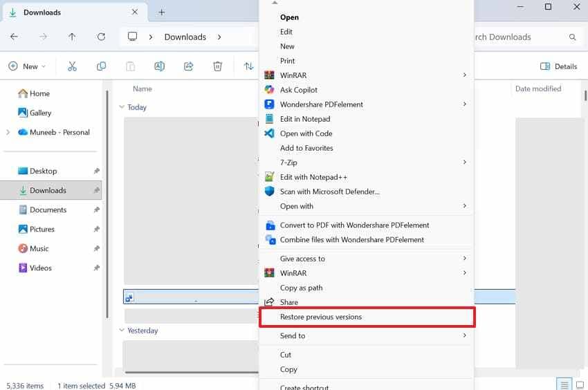This screenshot has width=588, height=390.
Task: Choose Cut in context menu
Action: [x=367, y=355]
